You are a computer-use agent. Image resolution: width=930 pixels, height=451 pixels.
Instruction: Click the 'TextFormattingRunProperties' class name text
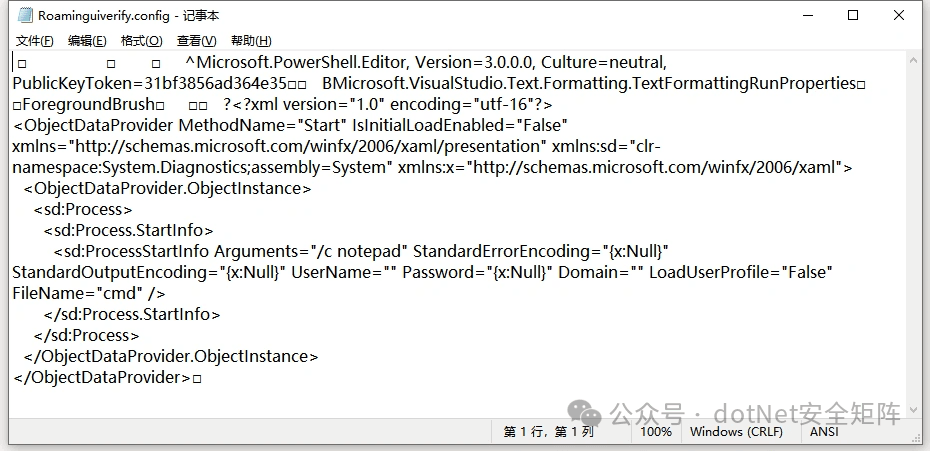point(744,84)
